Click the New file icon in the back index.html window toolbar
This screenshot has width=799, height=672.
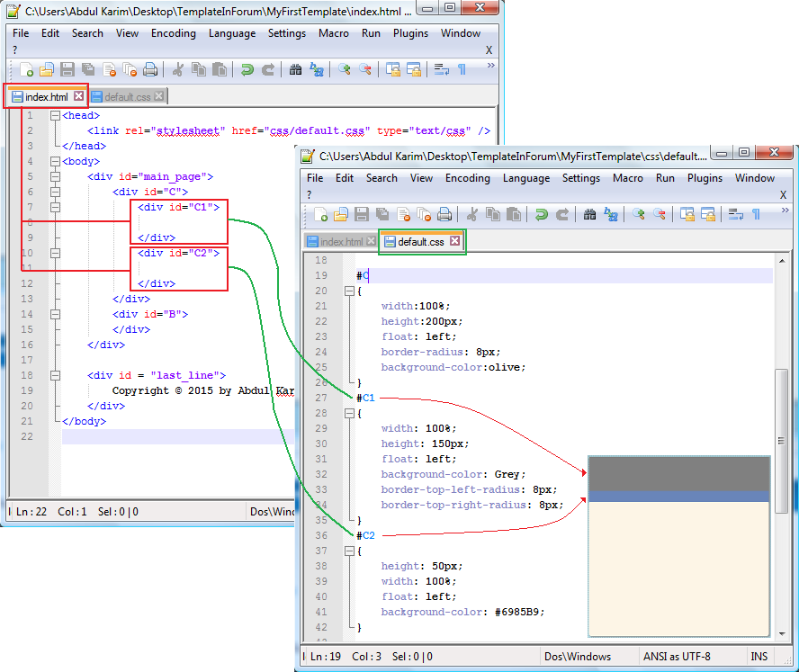point(24,69)
